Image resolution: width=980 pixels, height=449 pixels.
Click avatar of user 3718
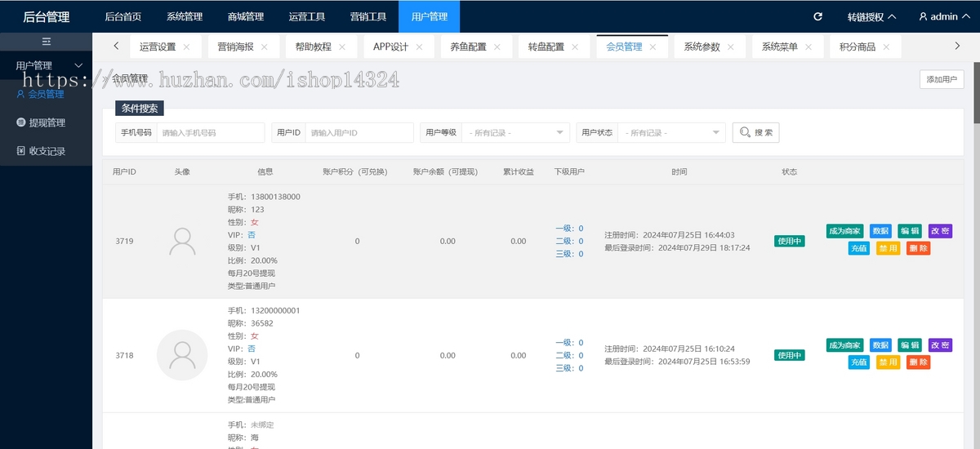click(182, 355)
